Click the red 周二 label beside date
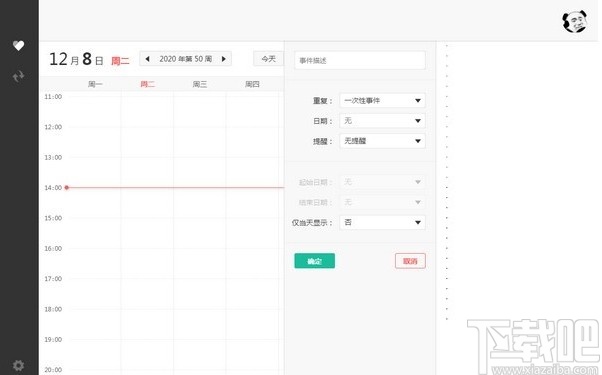The height and width of the screenshot is (375, 602). tap(120, 61)
